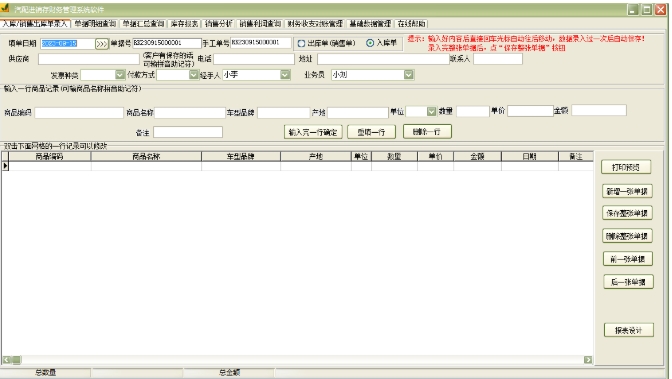Image resolution: width=672 pixels, height=379 pixels.
Task: Click the >>> date picker button
Action: [x=102, y=44]
